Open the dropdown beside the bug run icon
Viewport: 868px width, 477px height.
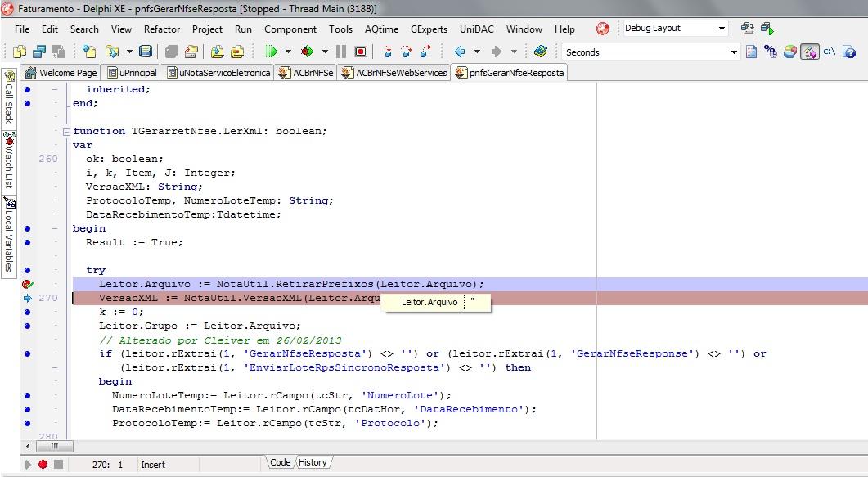(325, 52)
